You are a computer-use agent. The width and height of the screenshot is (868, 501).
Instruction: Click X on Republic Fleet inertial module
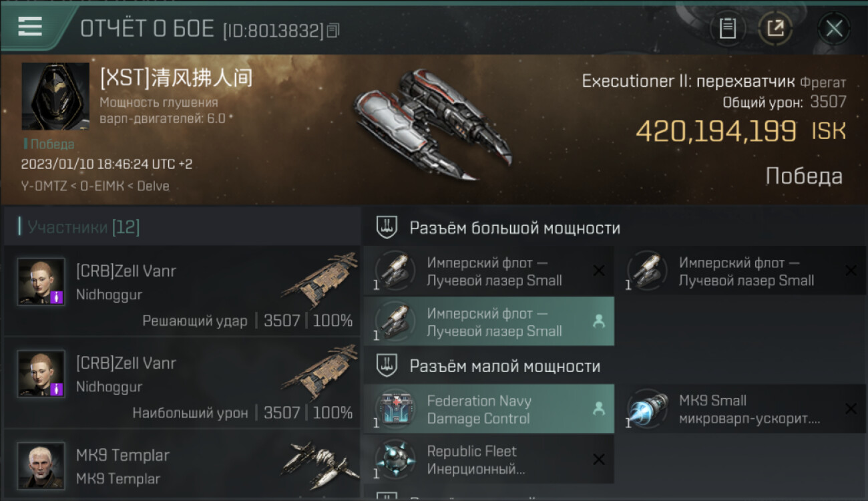[x=599, y=460]
